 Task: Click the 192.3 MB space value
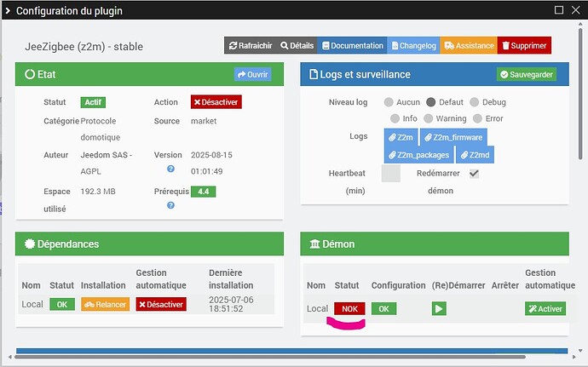click(x=98, y=192)
